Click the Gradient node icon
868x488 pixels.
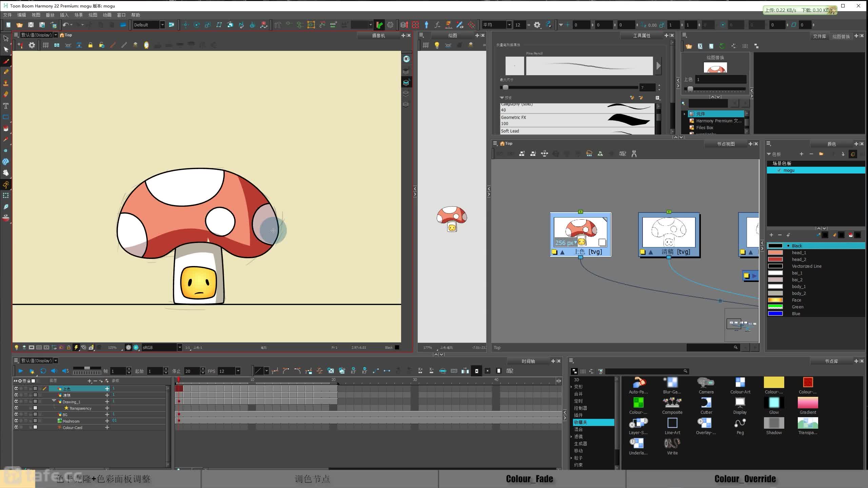(808, 403)
